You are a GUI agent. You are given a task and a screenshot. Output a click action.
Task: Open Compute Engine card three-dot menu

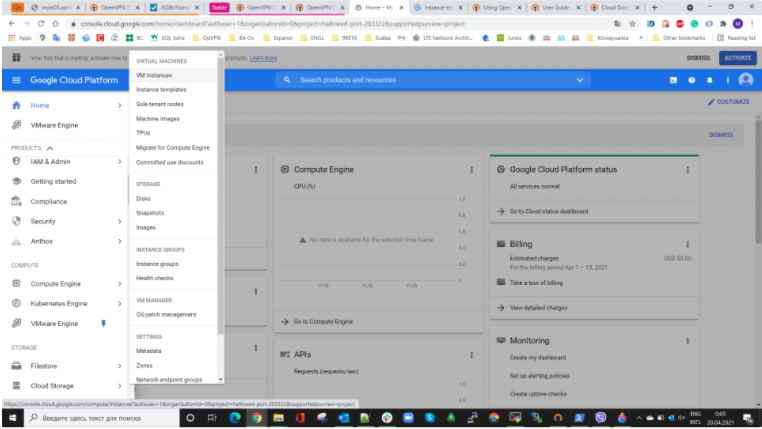[x=471, y=170]
